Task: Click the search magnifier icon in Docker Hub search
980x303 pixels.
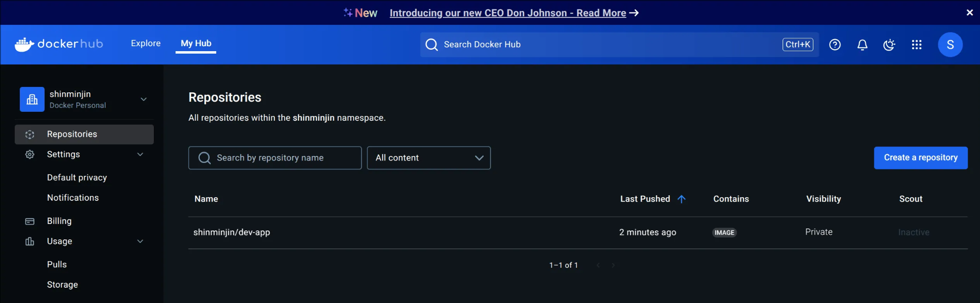Action: tap(432, 45)
